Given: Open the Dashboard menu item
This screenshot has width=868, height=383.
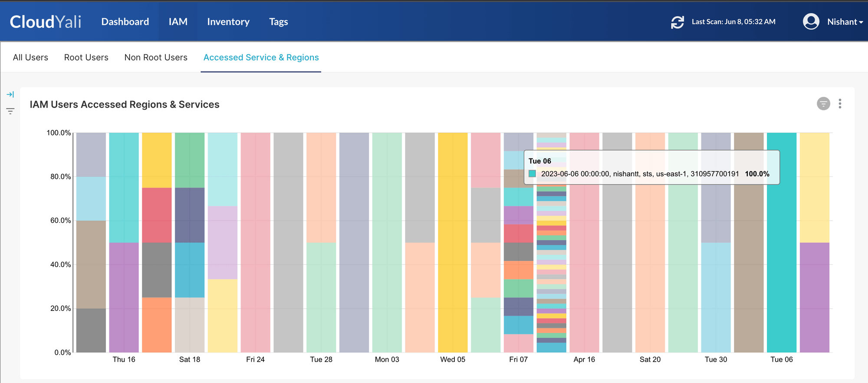Looking at the screenshot, I should [x=125, y=22].
